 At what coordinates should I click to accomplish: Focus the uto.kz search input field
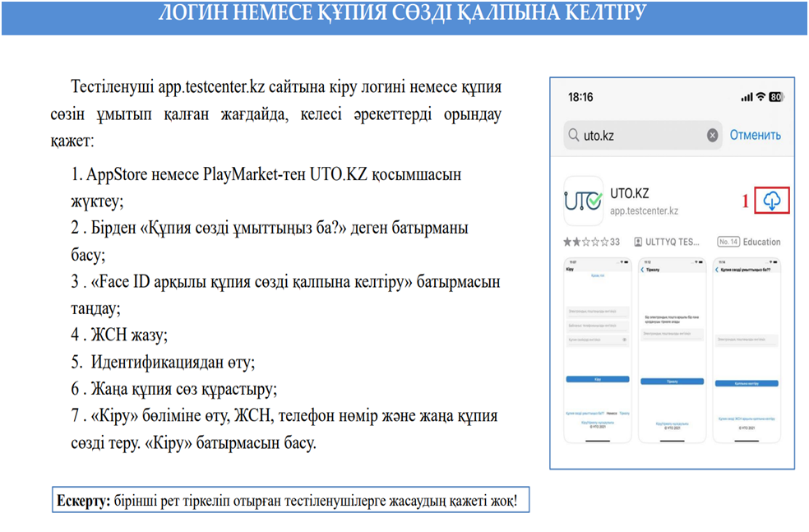[x=641, y=135]
